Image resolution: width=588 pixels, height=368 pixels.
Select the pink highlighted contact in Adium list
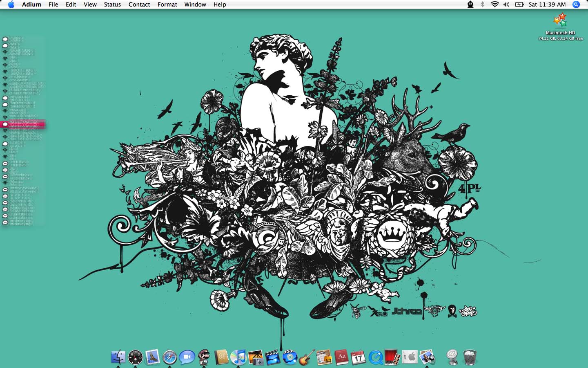coord(23,124)
